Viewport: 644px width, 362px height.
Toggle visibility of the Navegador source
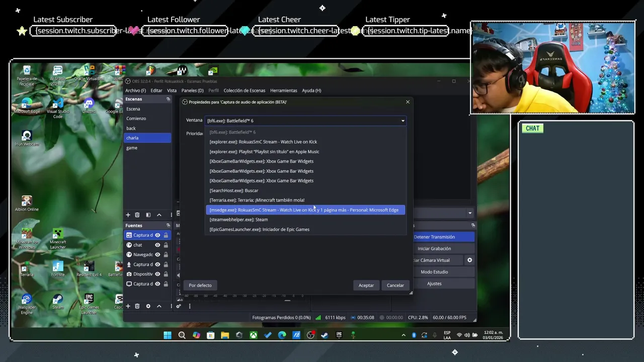(157, 254)
